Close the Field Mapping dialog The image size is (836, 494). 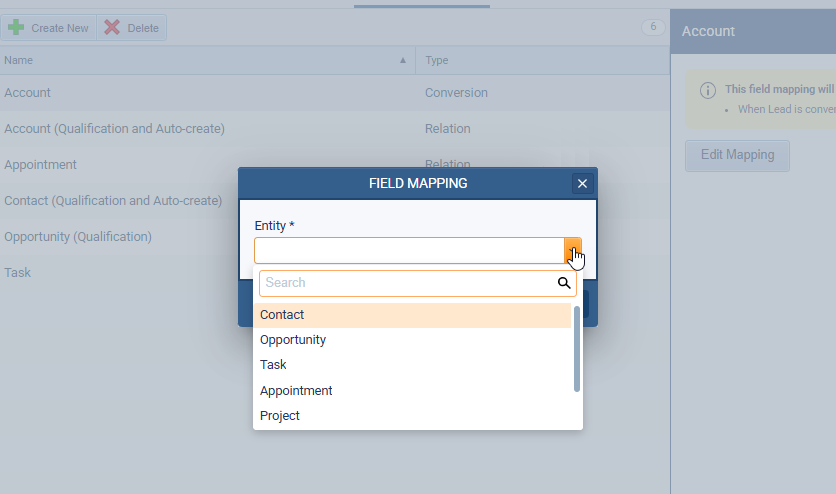click(582, 183)
